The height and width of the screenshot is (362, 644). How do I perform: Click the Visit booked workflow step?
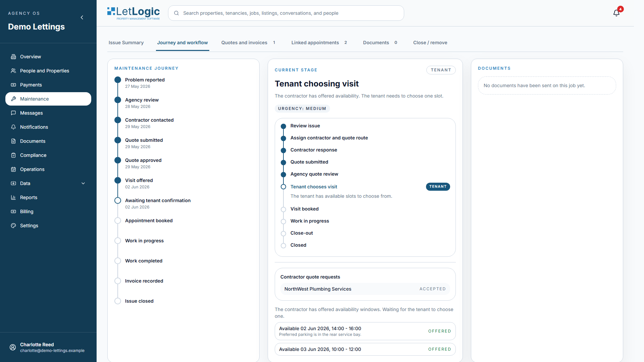[304, 209]
